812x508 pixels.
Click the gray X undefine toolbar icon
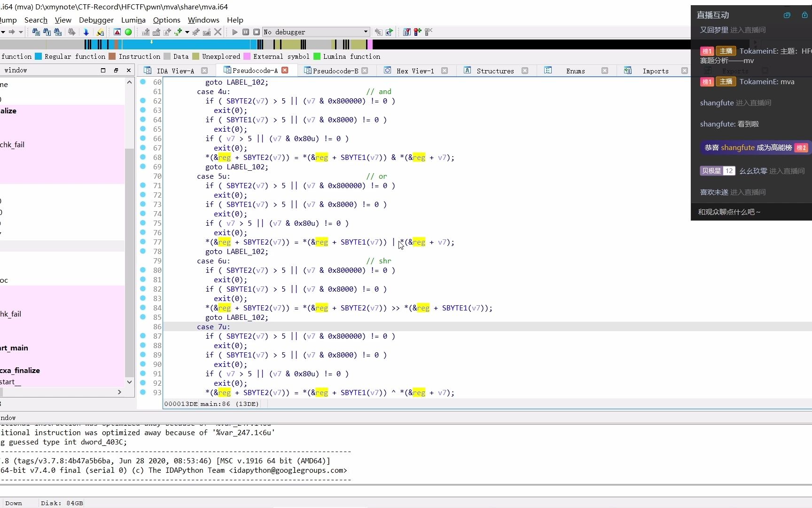point(218,32)
